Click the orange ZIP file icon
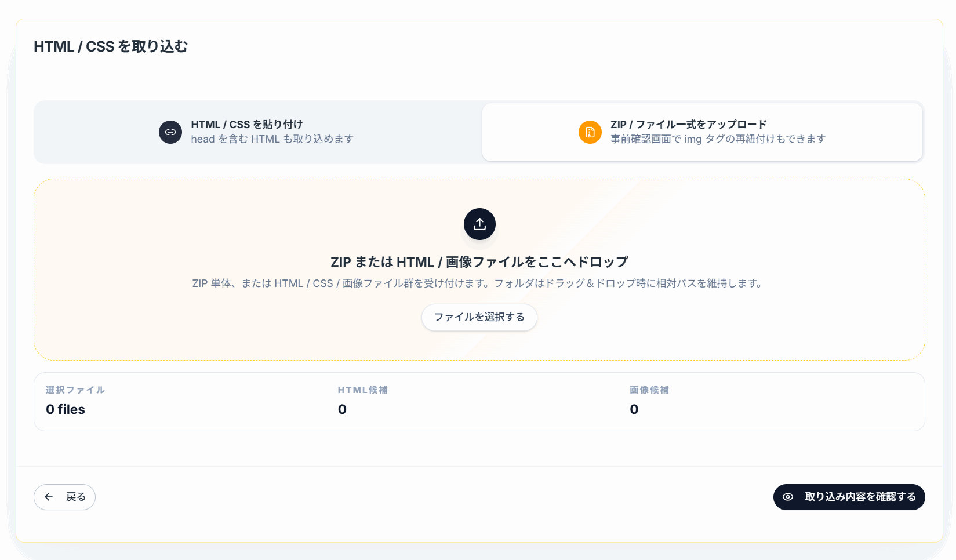 click(590, 132)
